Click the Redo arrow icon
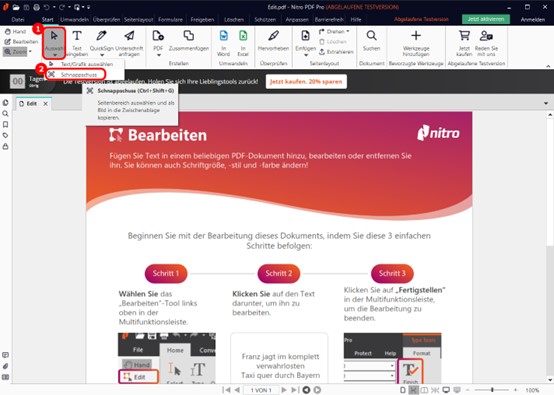554x395 pixels. pyautogui.click(x=62, y=7)
